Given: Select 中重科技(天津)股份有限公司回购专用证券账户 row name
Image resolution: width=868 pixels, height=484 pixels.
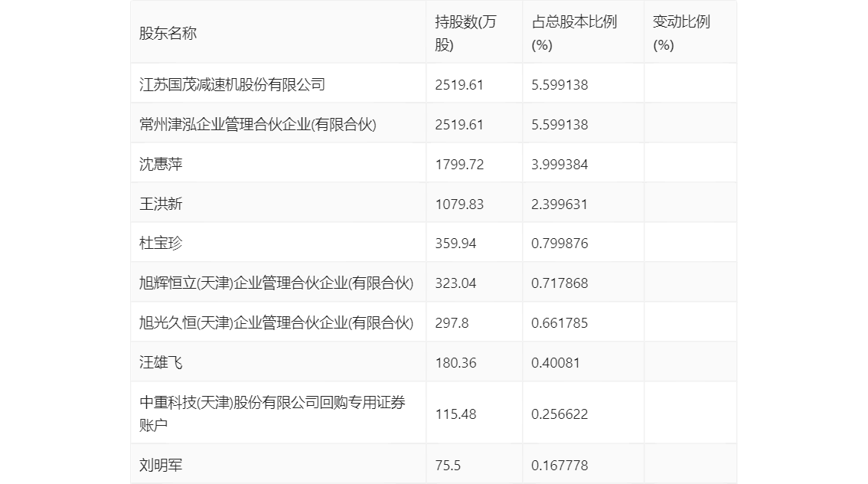Looking at the screenshot, I should 272,414.
